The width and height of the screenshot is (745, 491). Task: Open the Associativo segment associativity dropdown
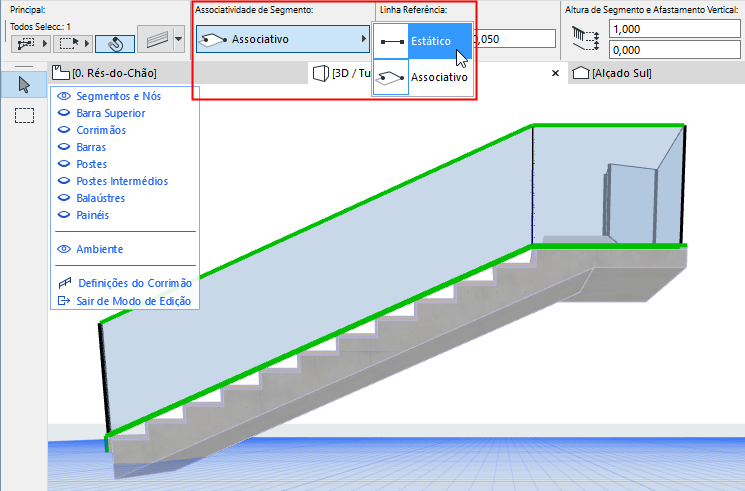tap(283, 39)
